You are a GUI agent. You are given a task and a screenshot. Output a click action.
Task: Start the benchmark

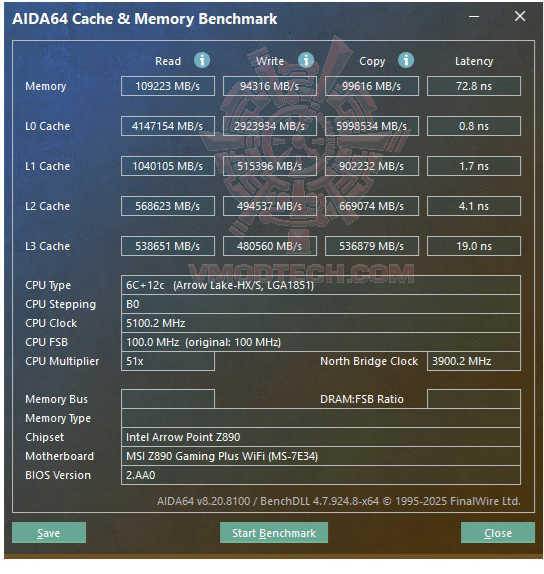(274, 533)
